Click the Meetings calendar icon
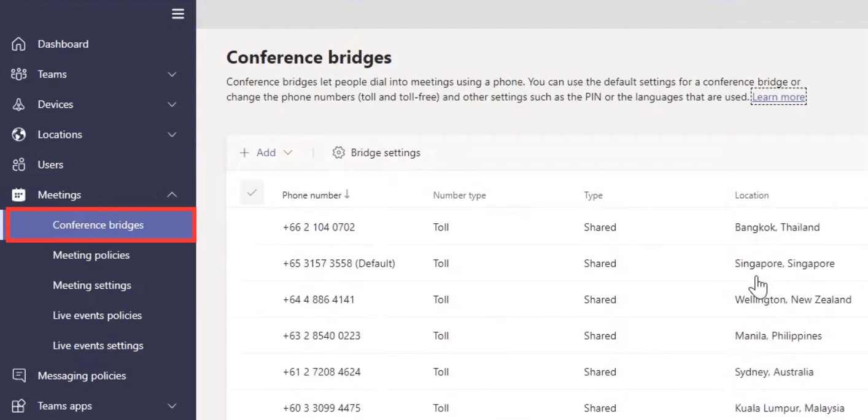Image resolution: width=868 pixels, height=420 pixels. tap(19, 194)
